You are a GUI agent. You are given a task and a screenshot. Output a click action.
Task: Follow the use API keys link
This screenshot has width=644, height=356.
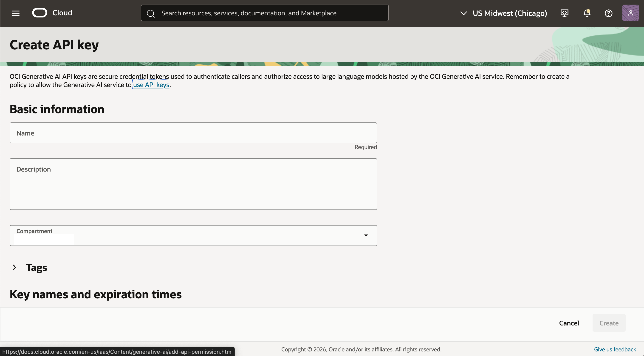click(151, 85)
